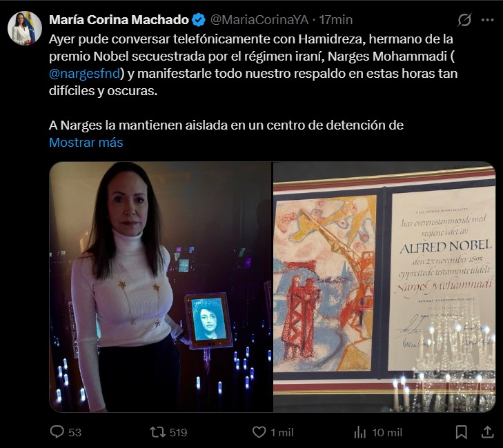Bookmark this tweet
The image size is (503, 448).
click(462, 432)
